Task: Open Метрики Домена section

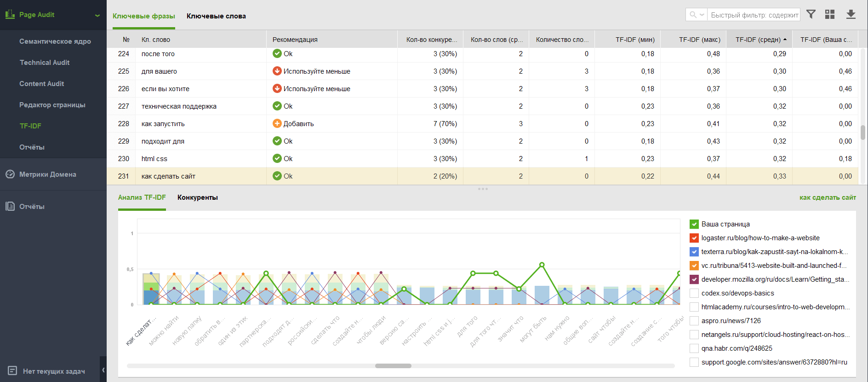Action: click(x=48, y=174)
